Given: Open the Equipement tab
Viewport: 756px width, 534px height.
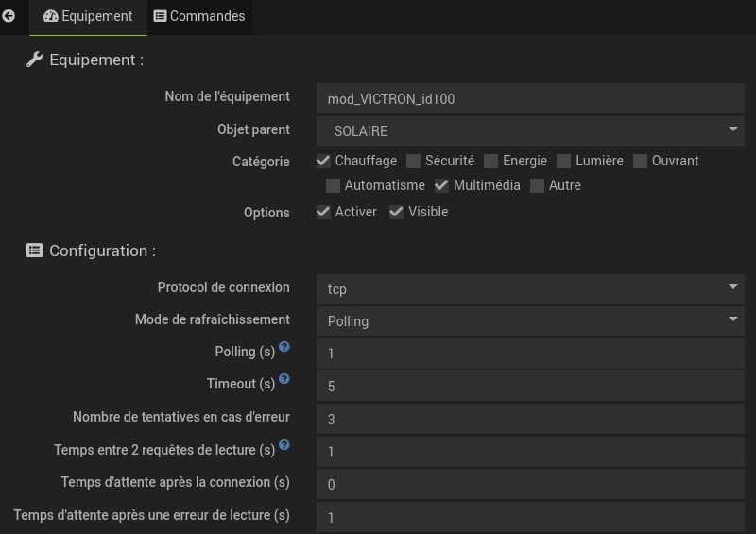Looking at the screenshot, I should 88,16.
